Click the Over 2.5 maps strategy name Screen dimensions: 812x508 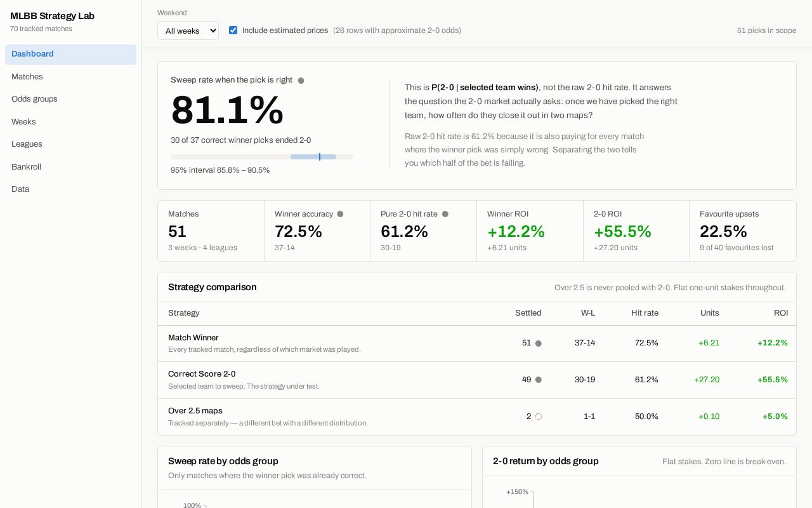[x=195, y=411]
